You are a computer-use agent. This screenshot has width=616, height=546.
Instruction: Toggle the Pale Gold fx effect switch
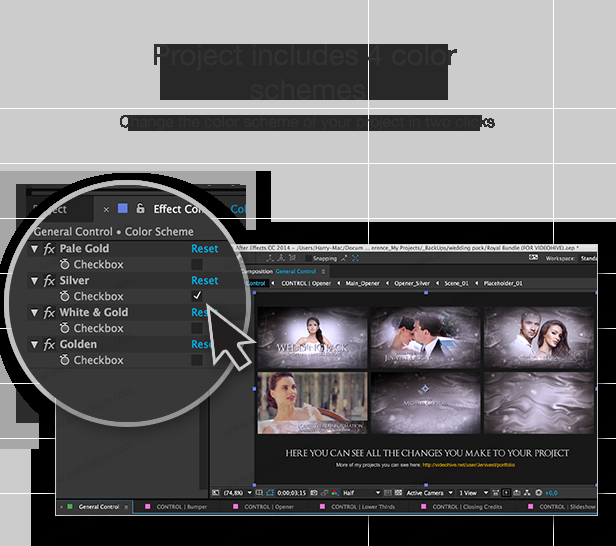click(x=49, y=249)
